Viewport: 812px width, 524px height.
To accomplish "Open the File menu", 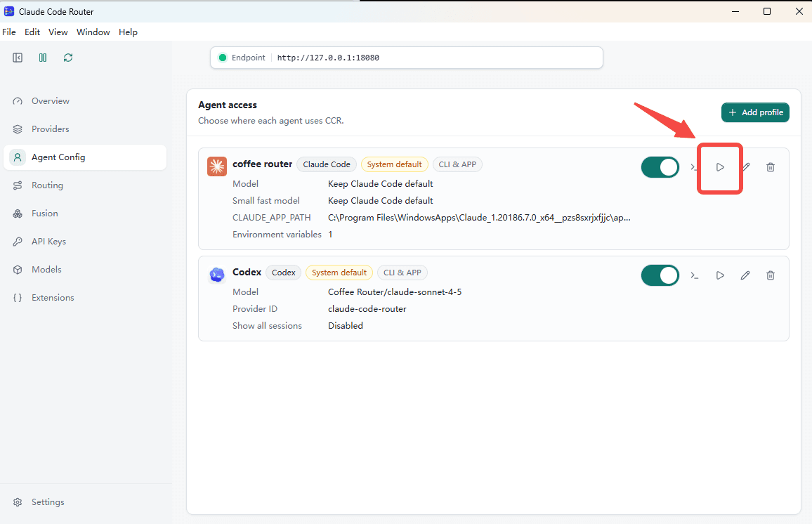I will tap(9, 32).
